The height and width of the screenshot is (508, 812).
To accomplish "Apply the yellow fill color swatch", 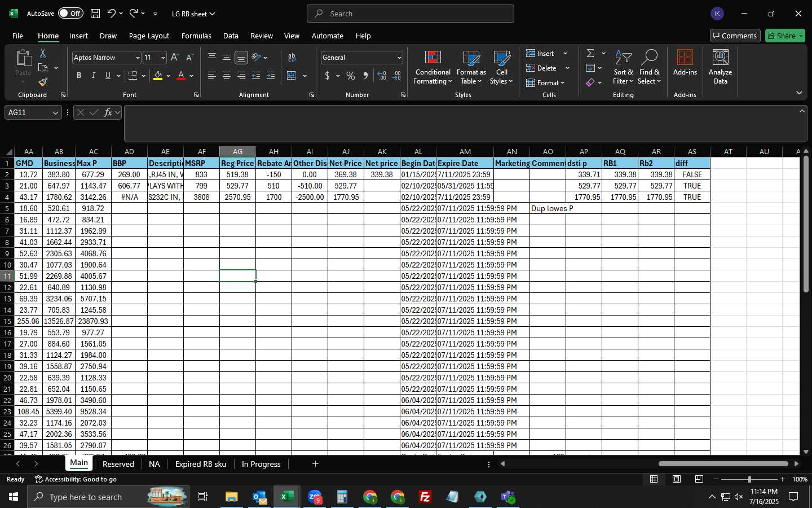I will pos(158,76).
